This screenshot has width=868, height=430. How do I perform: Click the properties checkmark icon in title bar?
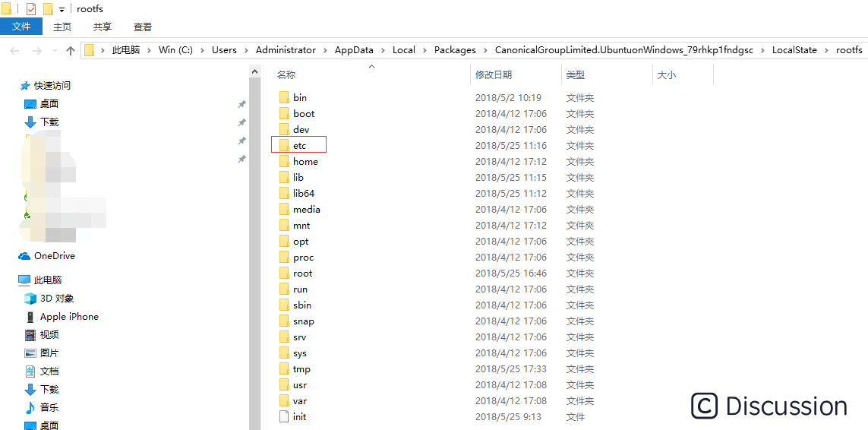tap(31, 9)
